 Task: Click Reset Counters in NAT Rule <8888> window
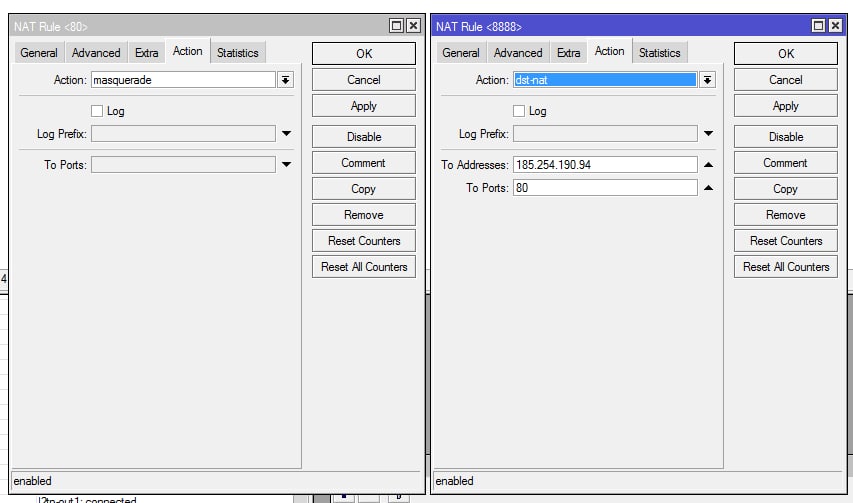[786, 241]
